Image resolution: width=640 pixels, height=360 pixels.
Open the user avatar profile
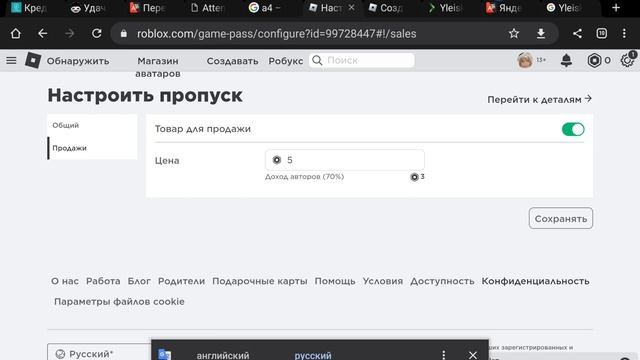[525, 60]
